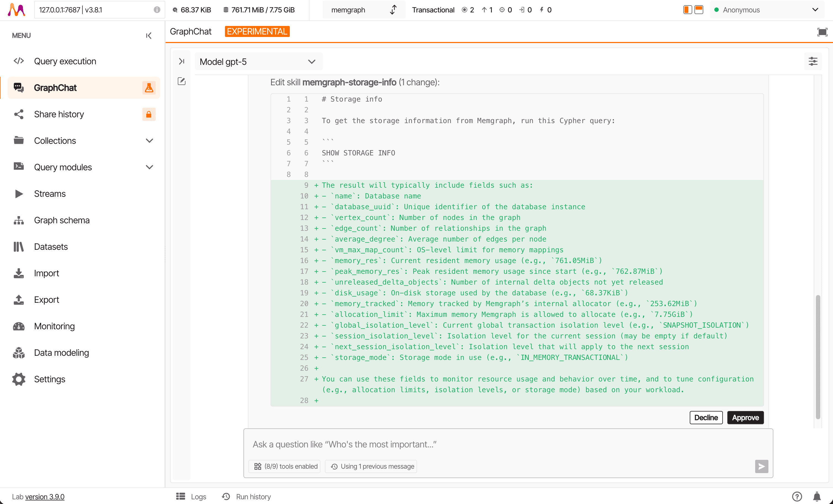
Task: Approve the skill edit
Action: pyautogui.click(x=745, y=417)
